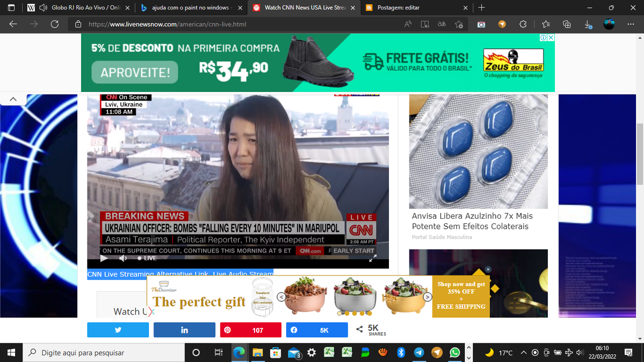Share on Twitter button

coord(118,330)
